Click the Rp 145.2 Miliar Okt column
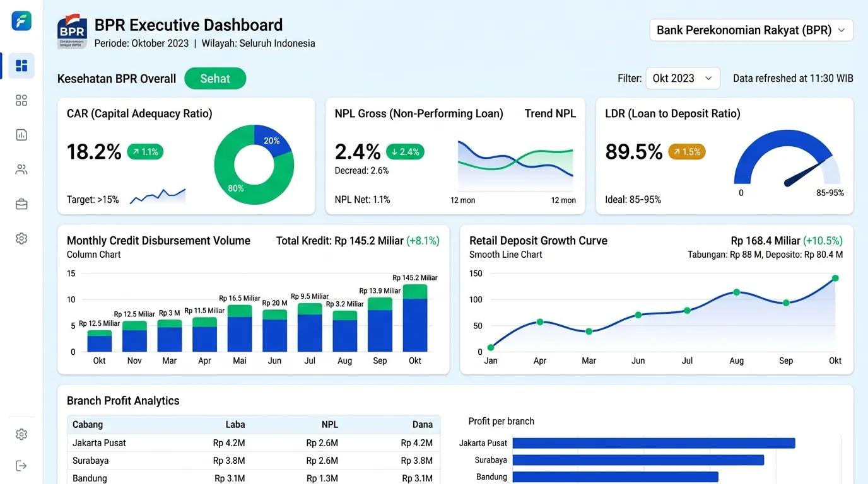 pyautogui.click(x=415, y=318)
